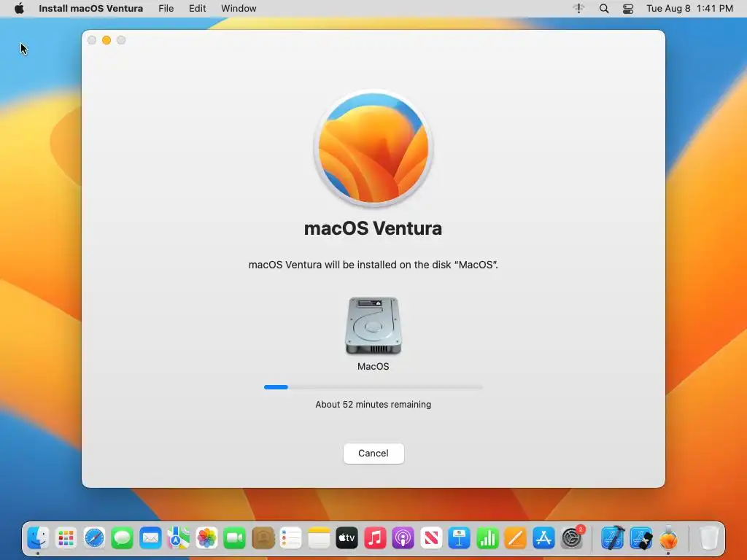Cancel the macOS Ventura installation

click(x=373, y=454)
